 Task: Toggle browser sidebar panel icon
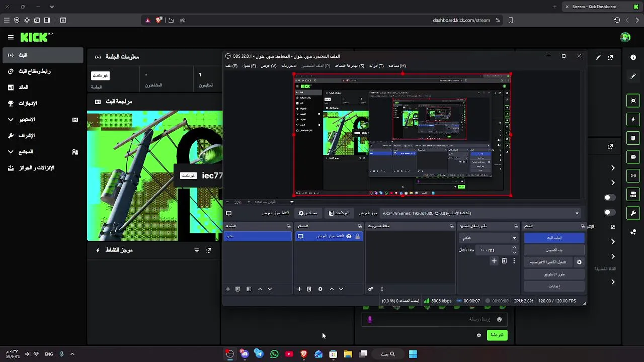pos(47,20)
